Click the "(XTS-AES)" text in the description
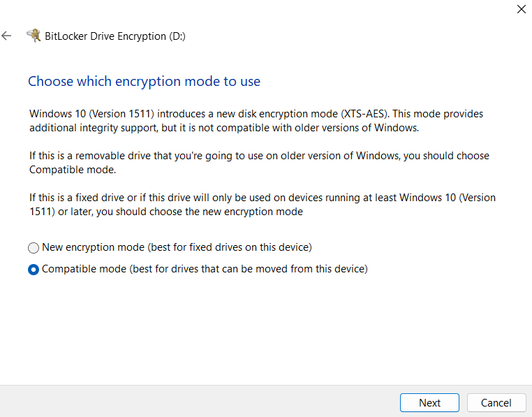 pyautogui.click(x=364, y=113)
